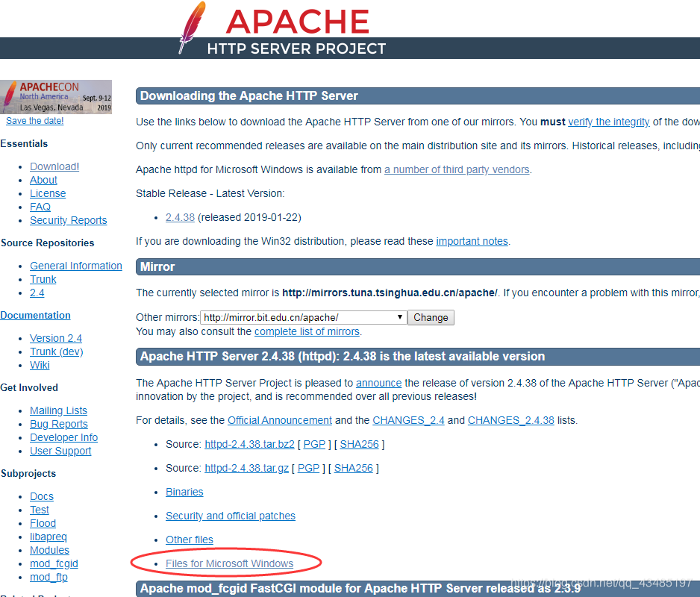
Task: Click the mirrors.tuna.tsinghua.edu.cn mirror URL text
Action: pos(390,293)
